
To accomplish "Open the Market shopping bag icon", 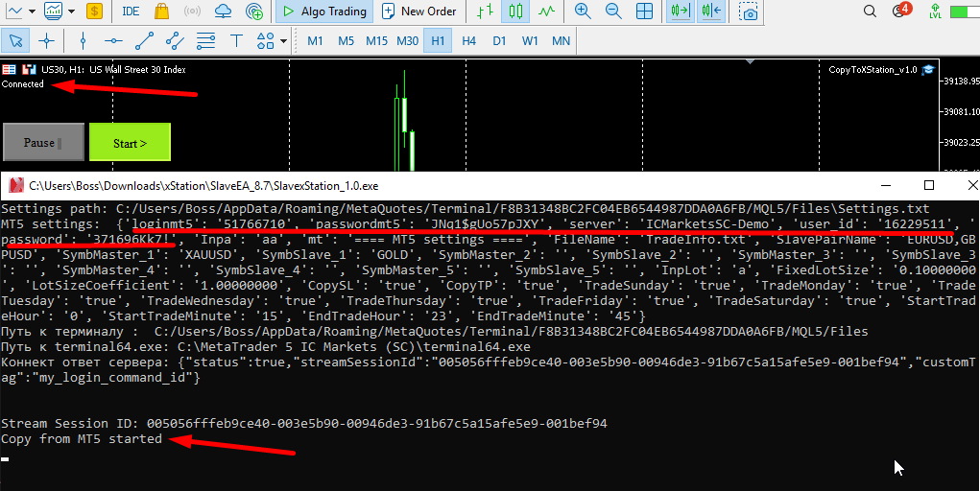I will click(x=162, y=11).
